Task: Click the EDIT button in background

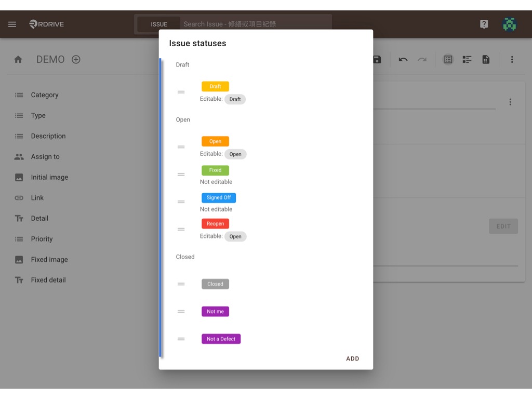Action: coord(503,227)
